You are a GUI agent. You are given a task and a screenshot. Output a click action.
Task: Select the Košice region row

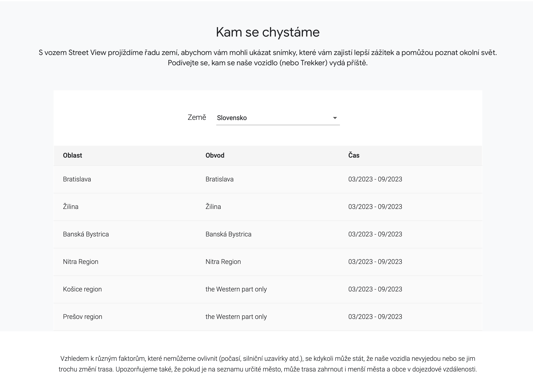pyautogui.click(x=82, y=289)
